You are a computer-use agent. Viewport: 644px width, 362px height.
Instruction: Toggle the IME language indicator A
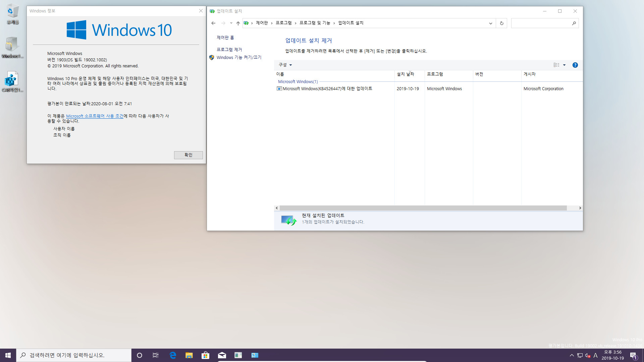point(596,355)
